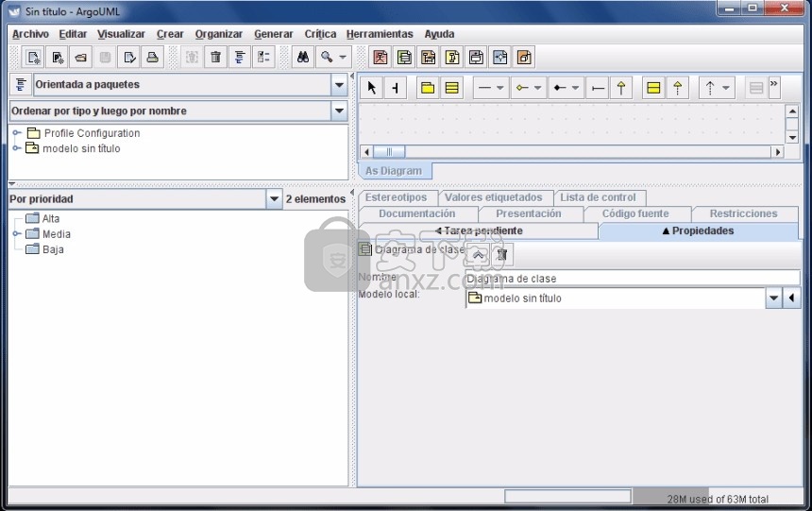
Task: Click the Nombre input field
Action: [x=633, y=279]
